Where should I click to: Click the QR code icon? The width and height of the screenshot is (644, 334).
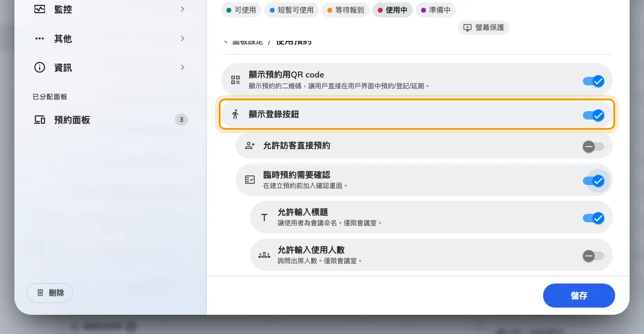click(235, 80)
